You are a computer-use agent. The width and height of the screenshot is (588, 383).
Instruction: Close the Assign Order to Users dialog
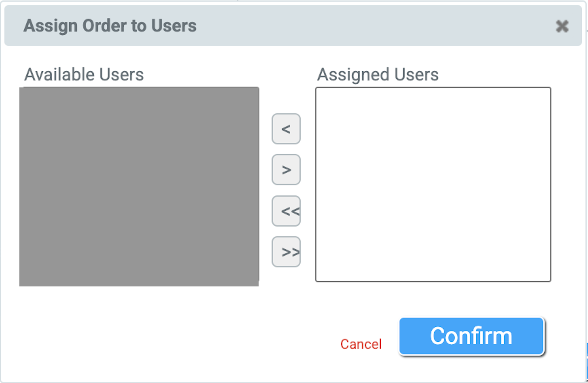click(562, 26)
